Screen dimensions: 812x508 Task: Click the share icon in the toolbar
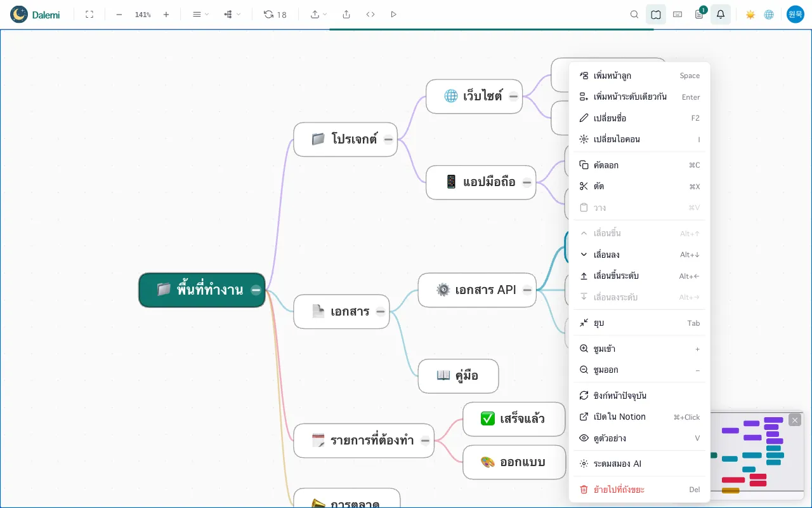(346, 14)
